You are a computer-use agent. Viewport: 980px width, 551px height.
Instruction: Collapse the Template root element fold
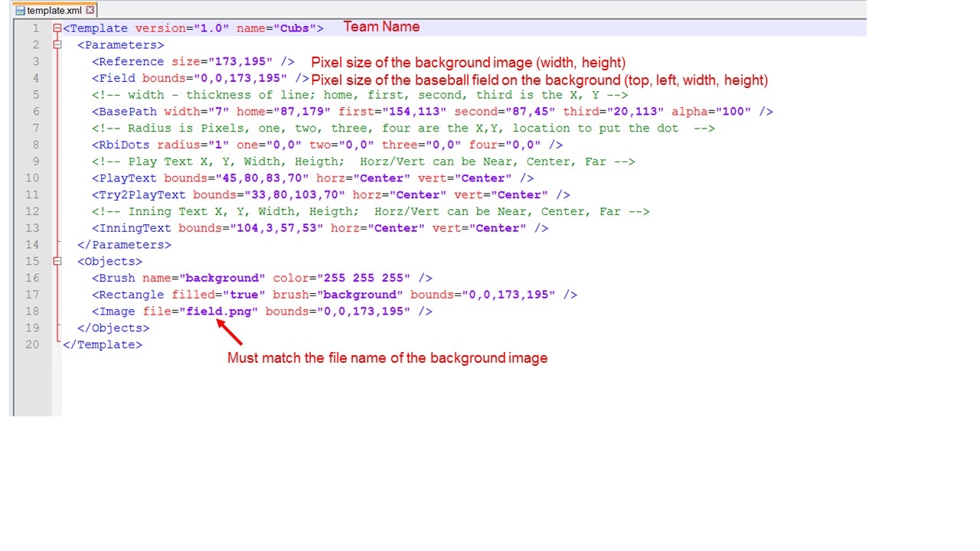coord(57,28)
